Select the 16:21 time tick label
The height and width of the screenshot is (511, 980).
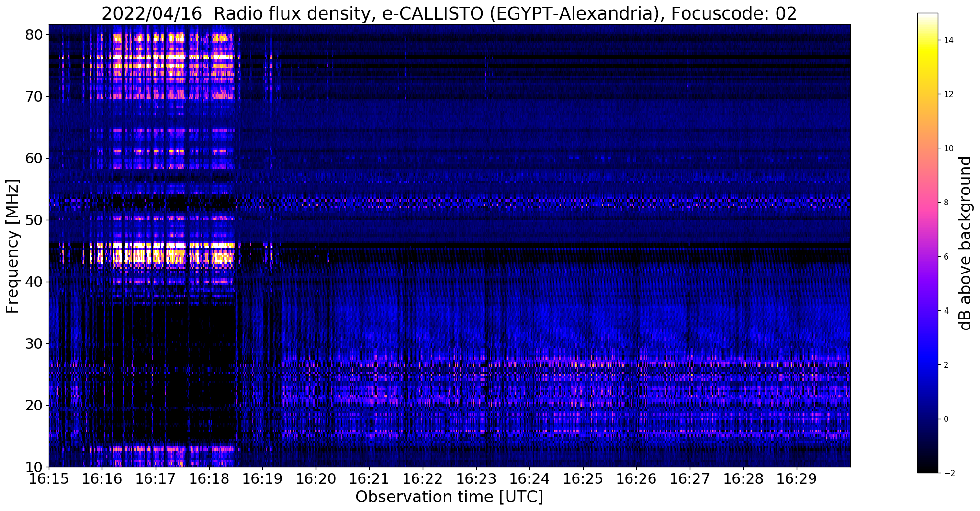369,478
